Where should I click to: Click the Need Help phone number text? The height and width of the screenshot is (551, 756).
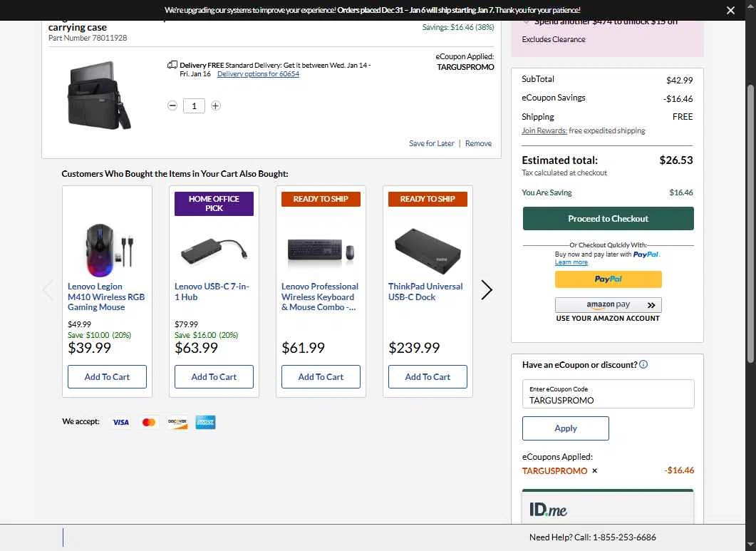point(593,537)
